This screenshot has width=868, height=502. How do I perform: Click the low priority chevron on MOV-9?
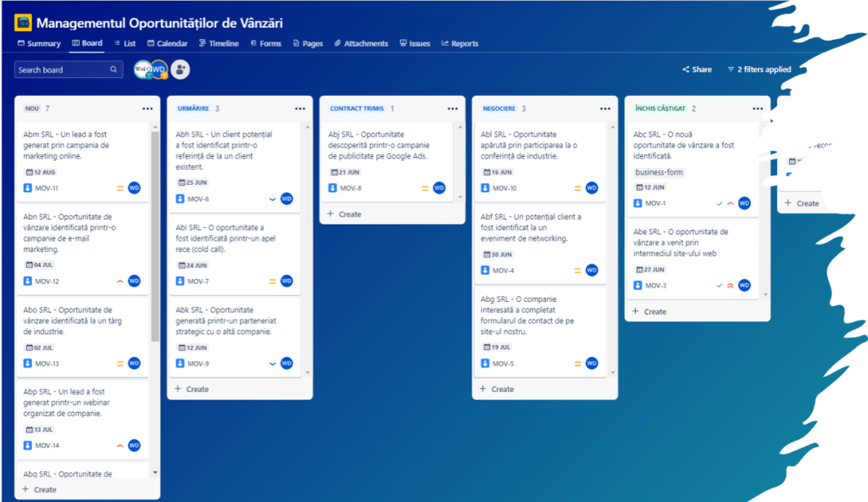tap(272, 364)
